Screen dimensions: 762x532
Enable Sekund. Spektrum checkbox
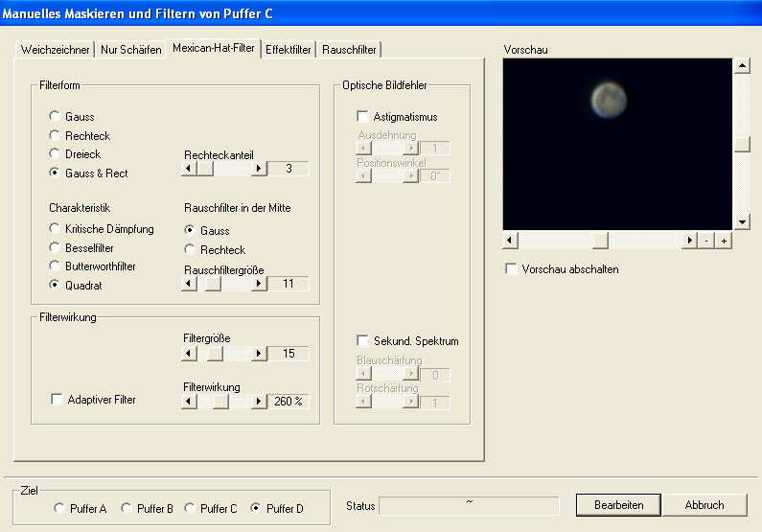tap(362, 341)
